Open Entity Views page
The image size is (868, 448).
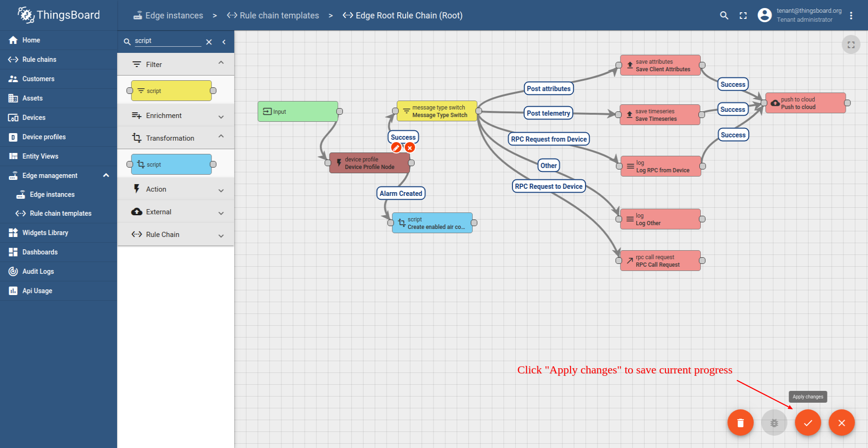tap(59, 156)
